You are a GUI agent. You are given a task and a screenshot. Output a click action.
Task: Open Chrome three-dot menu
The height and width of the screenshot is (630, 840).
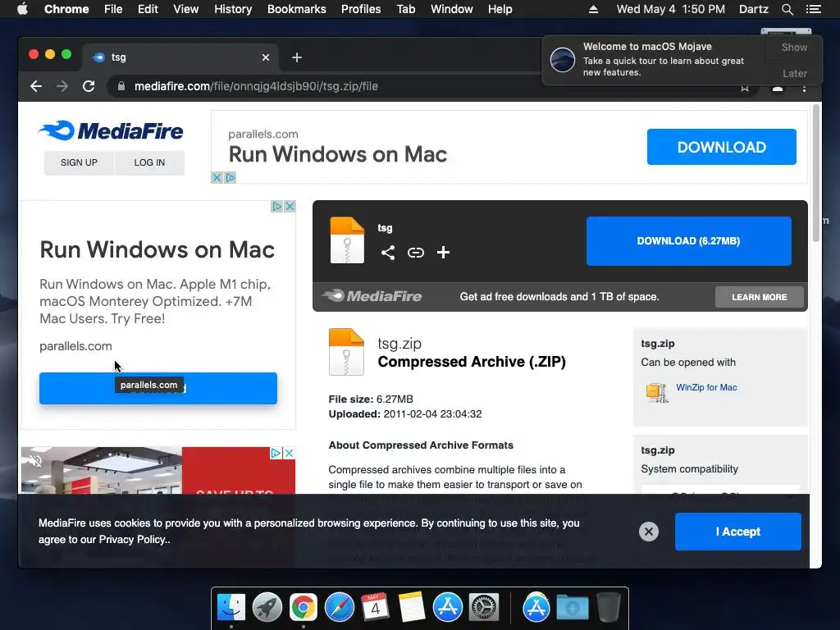pyautogui.click(x=804, y=87)
